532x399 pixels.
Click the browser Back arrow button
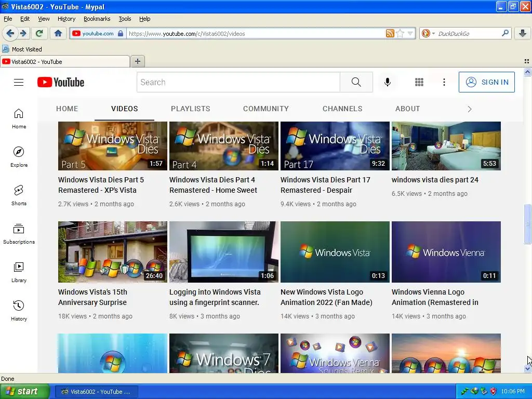pos(10,33)
